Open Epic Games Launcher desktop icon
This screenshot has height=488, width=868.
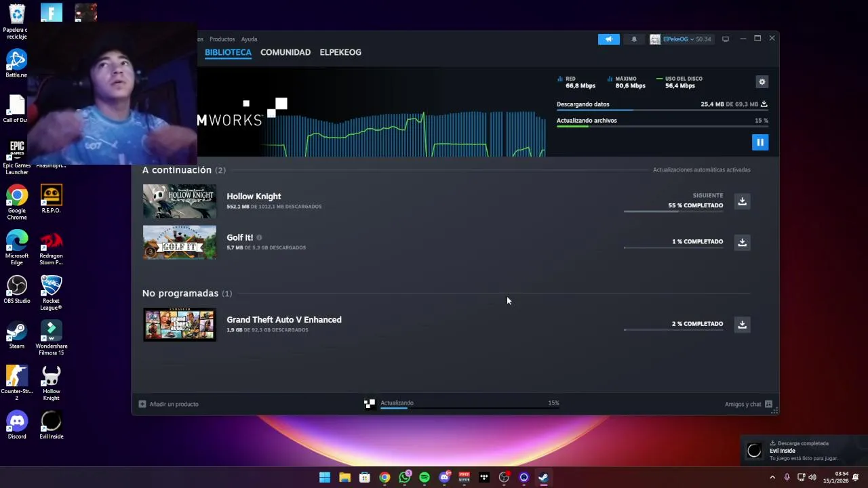coord(17,157)
